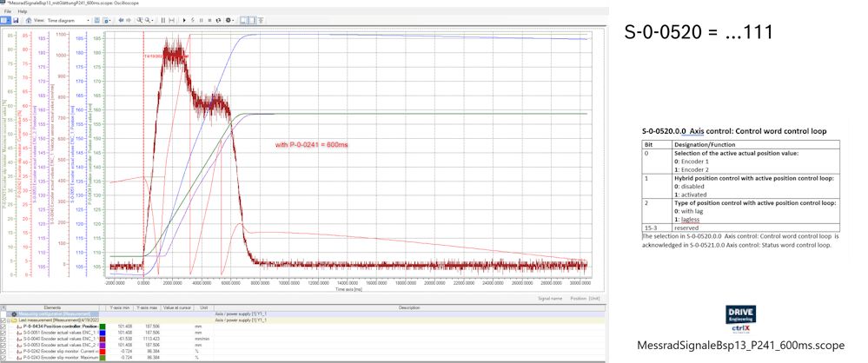
Task: Click the olive color swatch of P-0-0243
Action: [x=103, y=358]
